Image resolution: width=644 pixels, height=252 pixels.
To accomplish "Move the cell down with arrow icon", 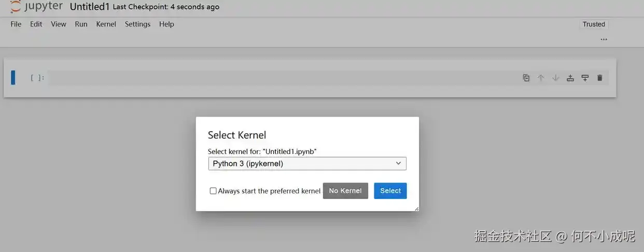I will (555, 78).
